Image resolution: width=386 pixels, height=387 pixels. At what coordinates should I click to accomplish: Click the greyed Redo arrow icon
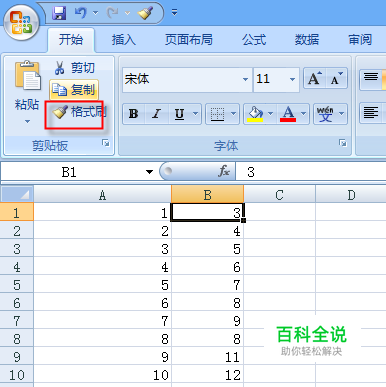click(113, 13)
